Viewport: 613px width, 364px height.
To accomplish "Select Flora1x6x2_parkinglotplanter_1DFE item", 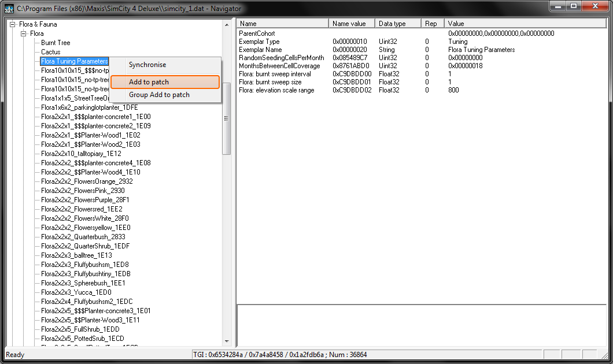I will [90, 107].
